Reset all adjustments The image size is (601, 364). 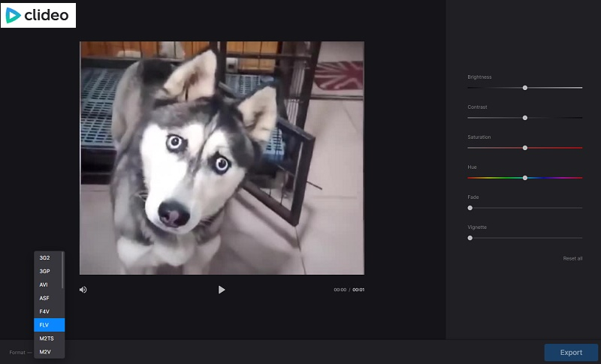point(572,258)
